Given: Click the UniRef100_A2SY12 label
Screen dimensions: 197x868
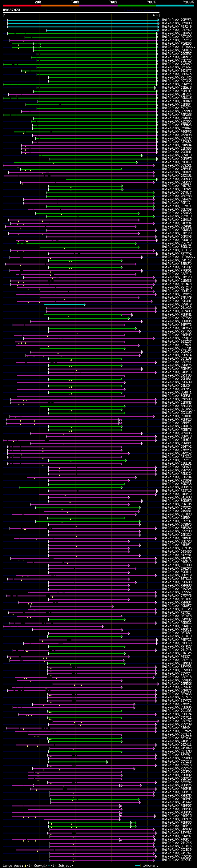Looking at the screenshot, I should pyautogui.click(x=177, y=40).
